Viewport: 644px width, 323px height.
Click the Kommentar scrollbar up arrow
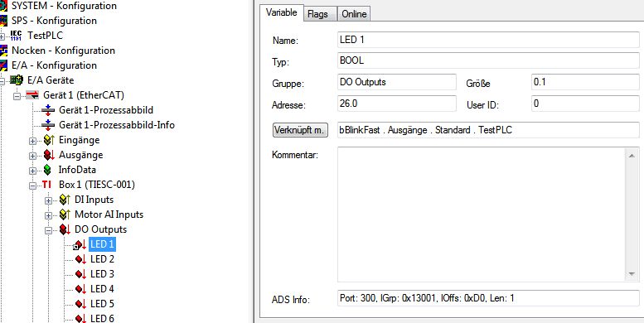632,155
